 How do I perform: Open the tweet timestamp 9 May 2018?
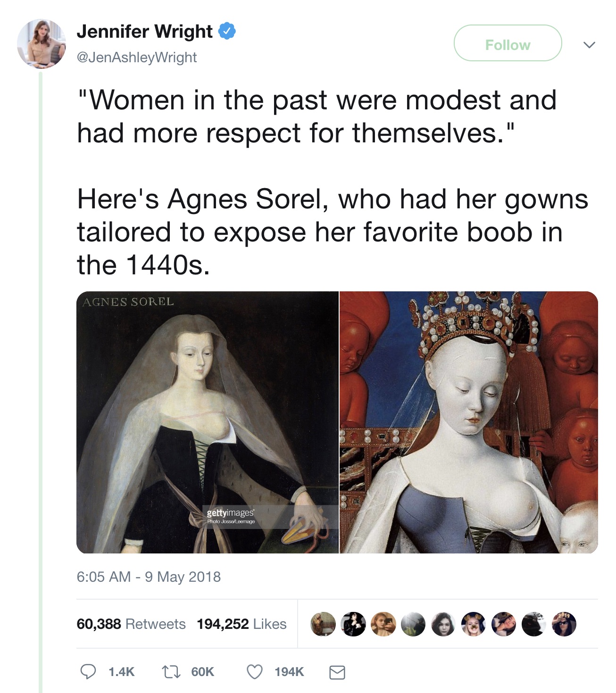coord(149,577)
